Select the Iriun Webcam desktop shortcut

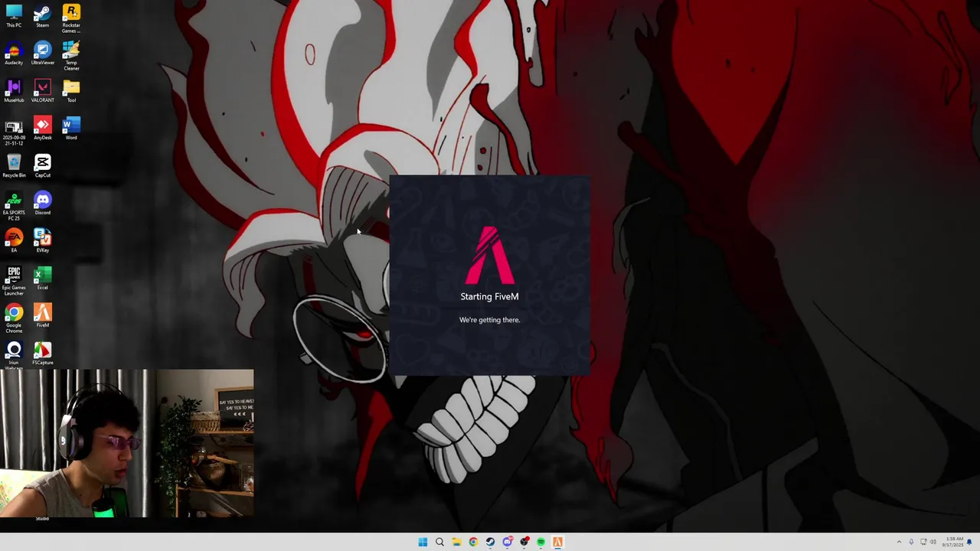coord(14,355)
